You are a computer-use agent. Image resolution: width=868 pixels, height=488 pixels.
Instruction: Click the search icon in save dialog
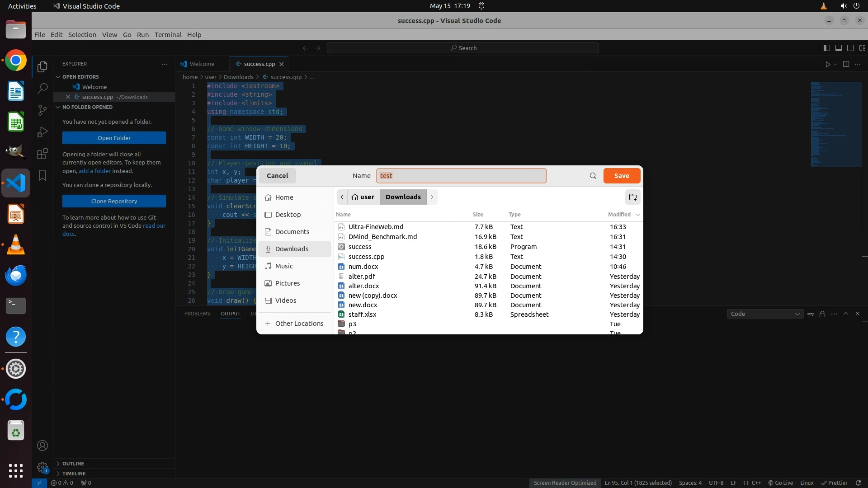[x=593, y=176]
